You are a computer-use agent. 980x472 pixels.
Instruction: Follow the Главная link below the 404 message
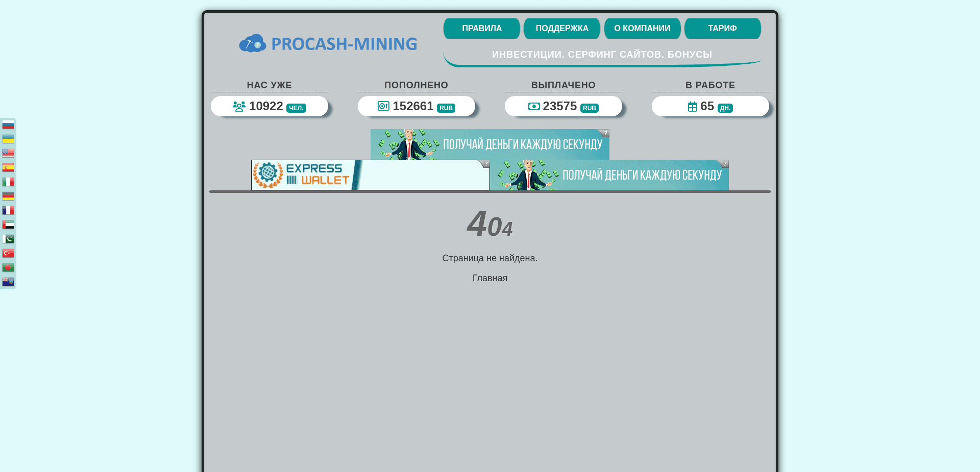pos(489,278)
